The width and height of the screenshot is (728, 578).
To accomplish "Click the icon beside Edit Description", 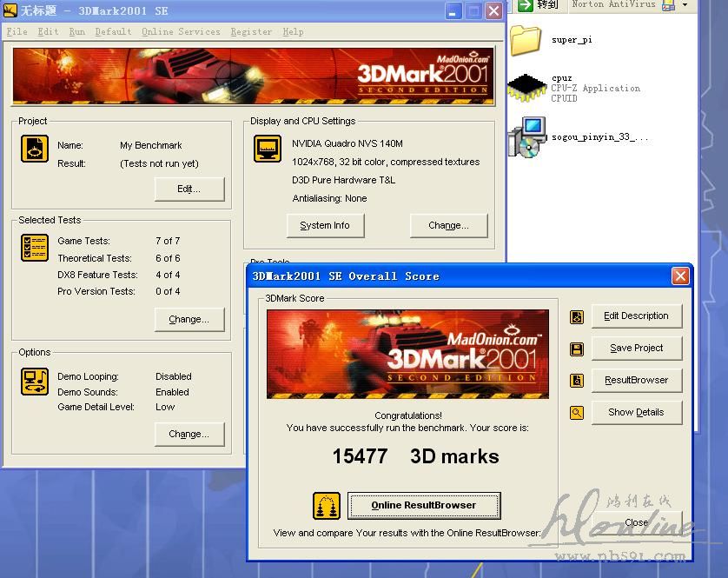I will pos(577,317).
